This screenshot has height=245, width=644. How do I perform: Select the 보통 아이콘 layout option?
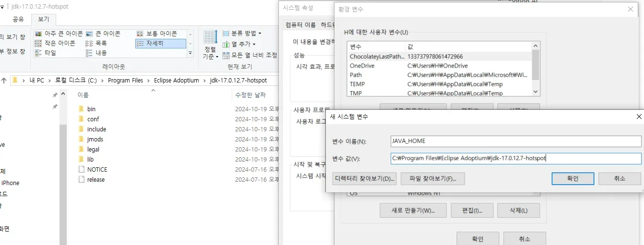tap(156, 34)
